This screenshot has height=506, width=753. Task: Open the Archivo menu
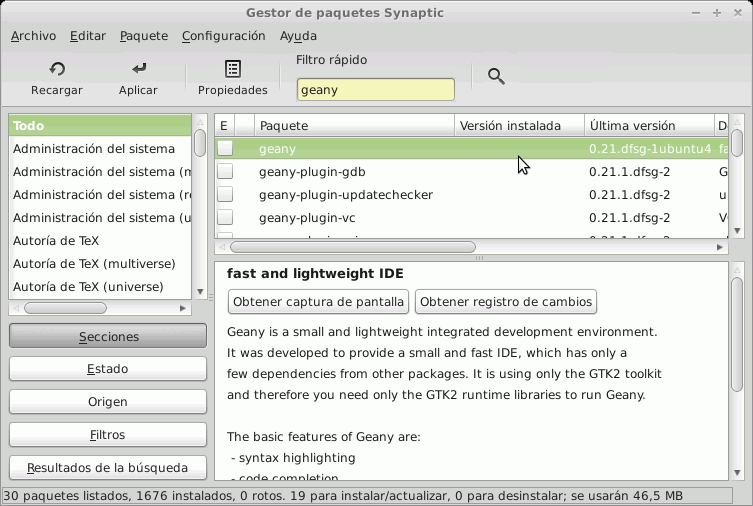[x=34, y=36]
